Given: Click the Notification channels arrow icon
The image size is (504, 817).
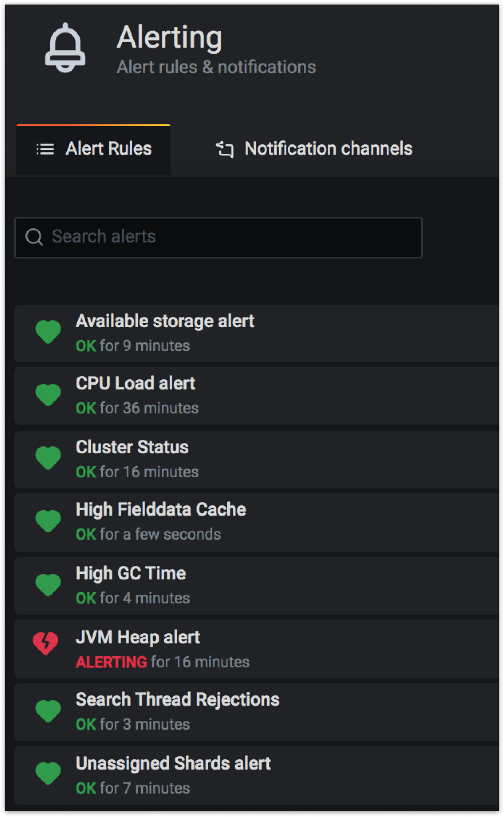Looking at the screenshot, I should (225, 149).
